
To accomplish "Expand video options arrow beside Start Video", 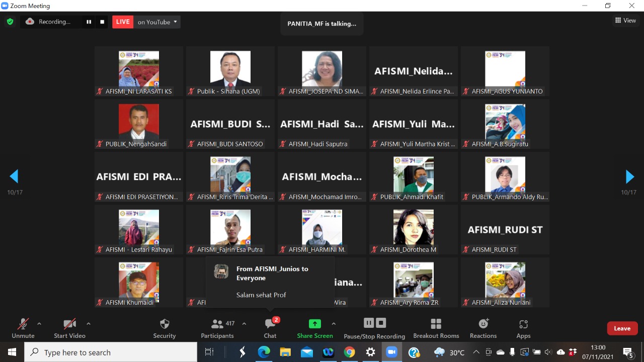I will [89, 324].
